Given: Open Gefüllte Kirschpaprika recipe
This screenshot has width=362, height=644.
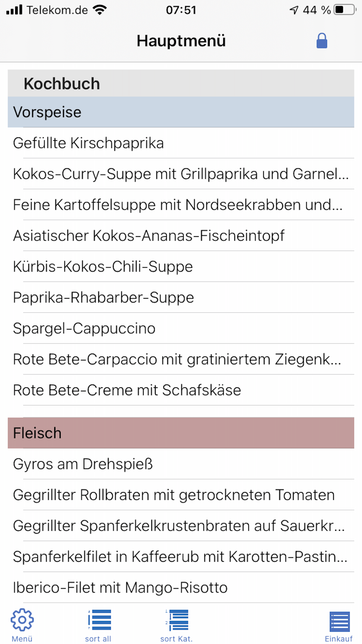Looking at the screenshot, I should pos(181,143).
